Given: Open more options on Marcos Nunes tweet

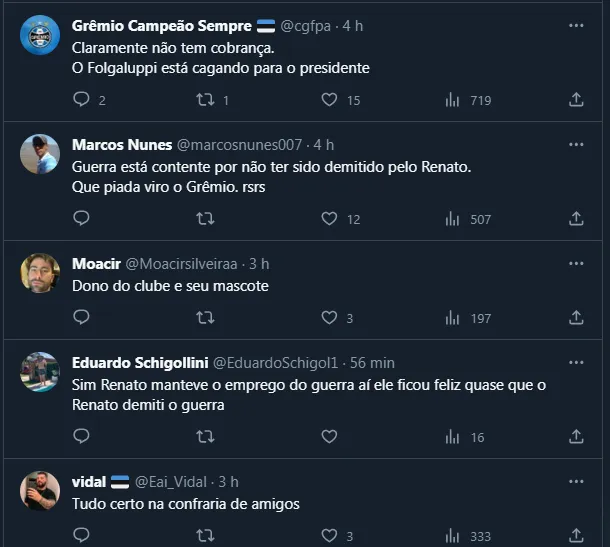Looking at the screenshot, I should point(576,144).
